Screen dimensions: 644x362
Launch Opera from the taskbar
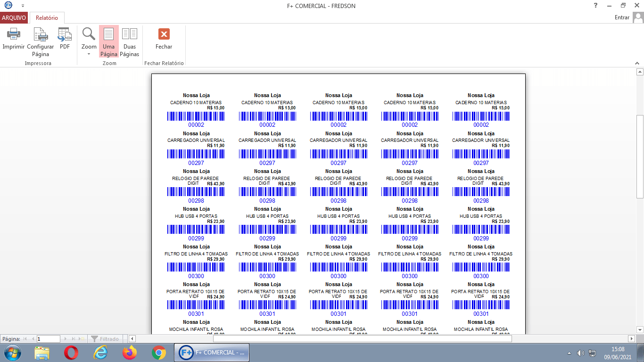point(71,352)
